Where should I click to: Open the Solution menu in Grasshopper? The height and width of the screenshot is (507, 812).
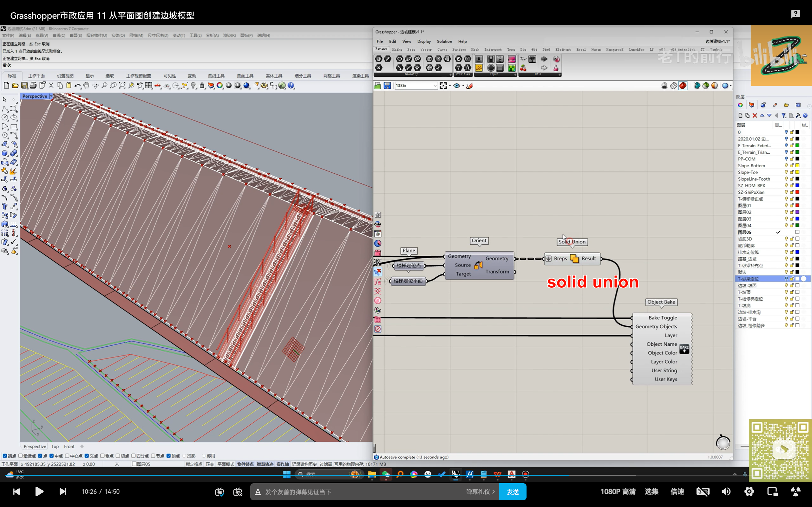point(444,41)
